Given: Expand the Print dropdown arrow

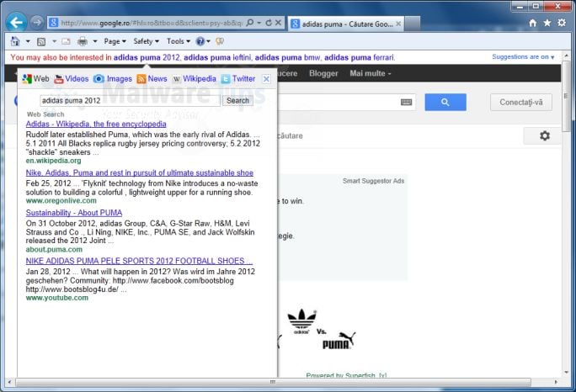Looking at the screenshot, I should pyautogui.click(x=95, y=41).
